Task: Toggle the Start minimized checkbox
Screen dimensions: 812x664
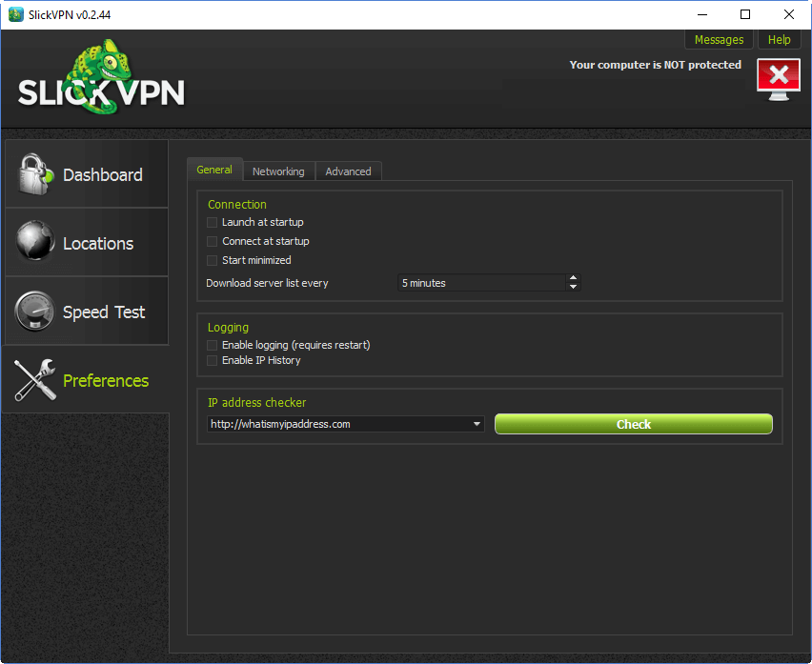Action: 212,260
